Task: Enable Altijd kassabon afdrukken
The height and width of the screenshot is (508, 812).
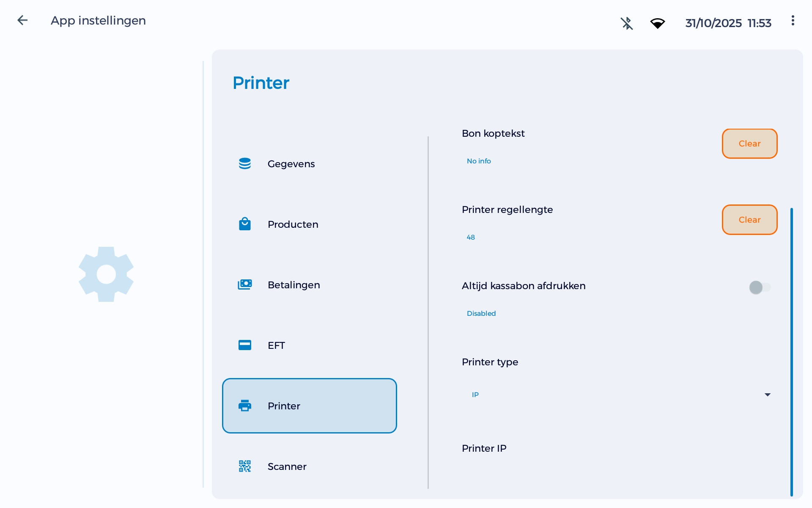Action: pos(760,287)
